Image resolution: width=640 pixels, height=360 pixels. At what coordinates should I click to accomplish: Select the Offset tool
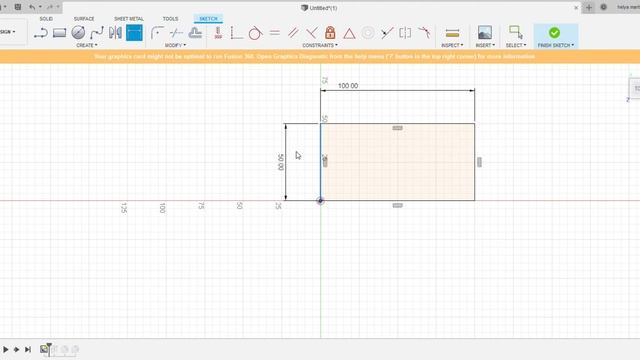point(195,33)
